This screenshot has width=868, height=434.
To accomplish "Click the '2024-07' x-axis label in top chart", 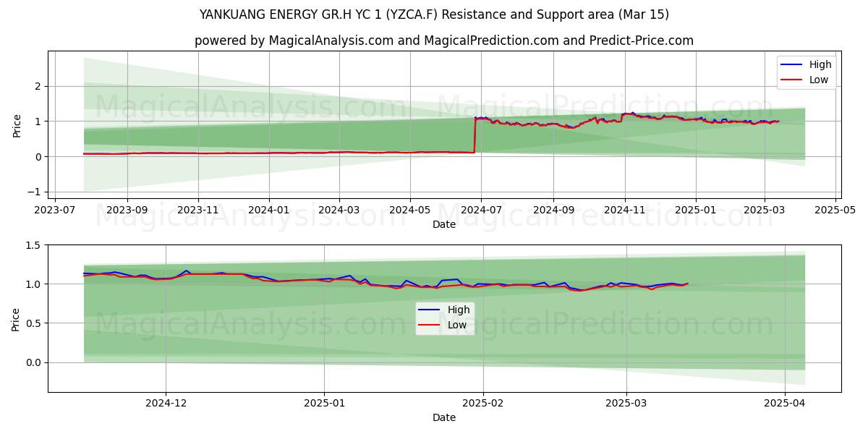I will [480, 210].
